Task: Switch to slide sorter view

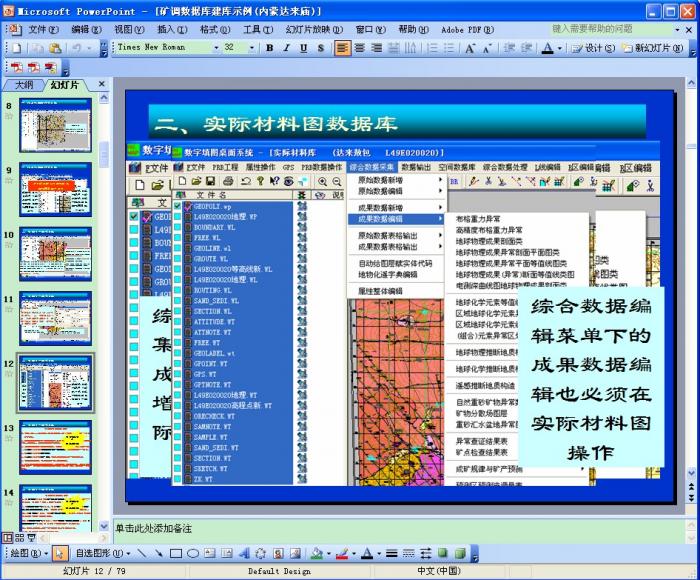Action: 20,538
